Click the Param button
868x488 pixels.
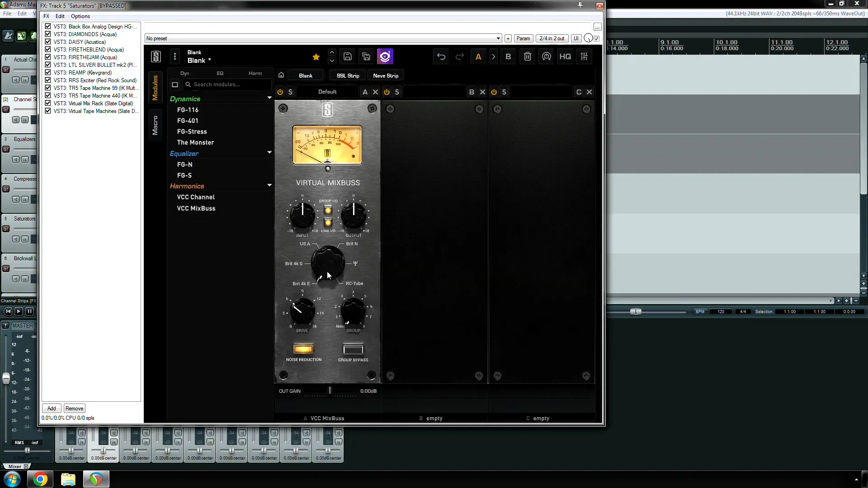pos(523,38)
